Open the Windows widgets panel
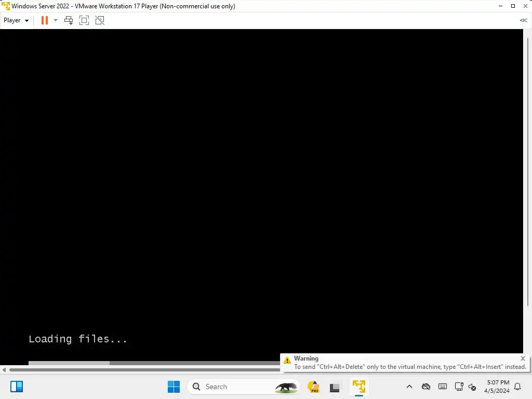This screenshot has height=399, width=532. [17, 387]
